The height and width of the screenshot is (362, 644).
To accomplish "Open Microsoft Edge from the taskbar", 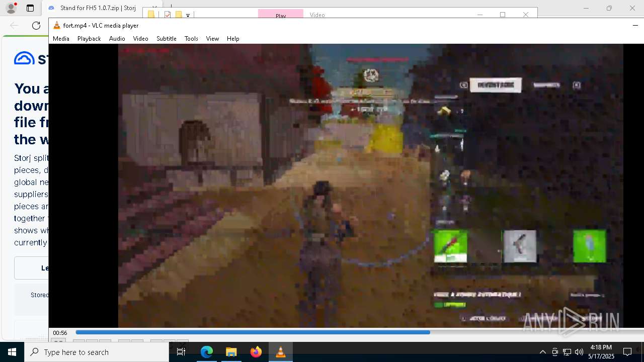I will pos(207,352).
